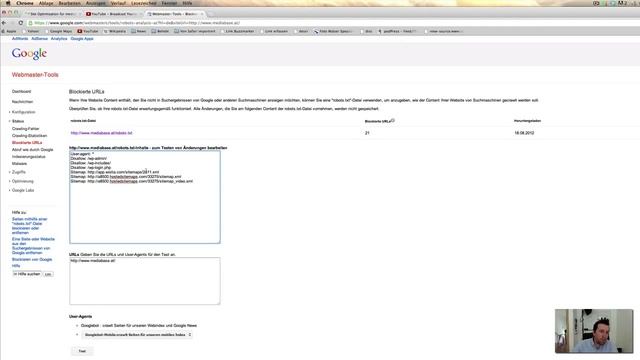Expand the Google Labs section
The width and height of the screenshot is (640, 360).
[22, 190]
